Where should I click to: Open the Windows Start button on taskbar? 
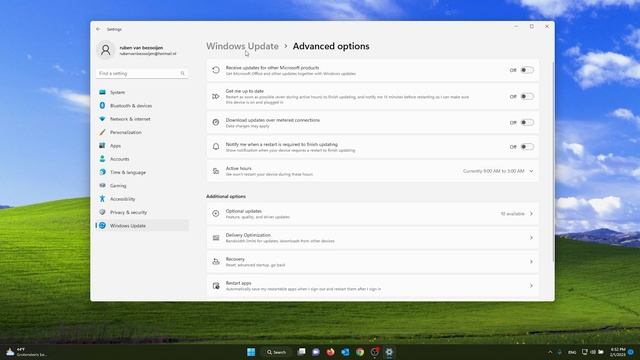pos(251,352)
